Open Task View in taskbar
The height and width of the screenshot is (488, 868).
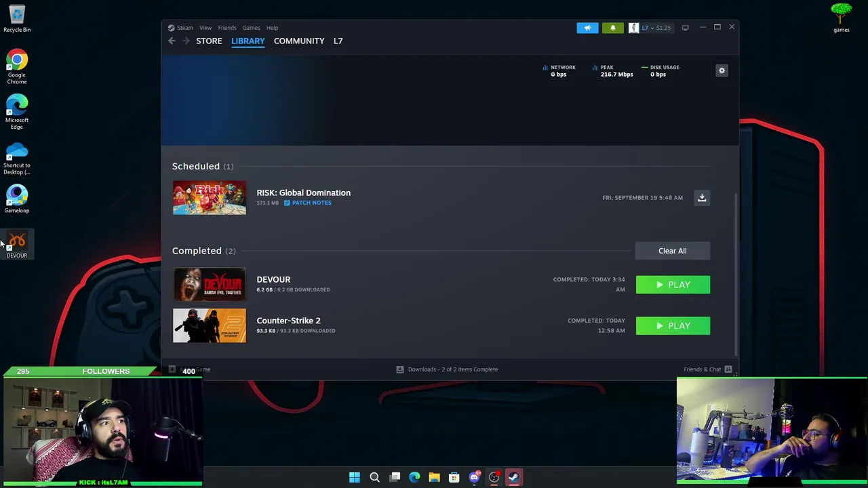tap(395, 477)
